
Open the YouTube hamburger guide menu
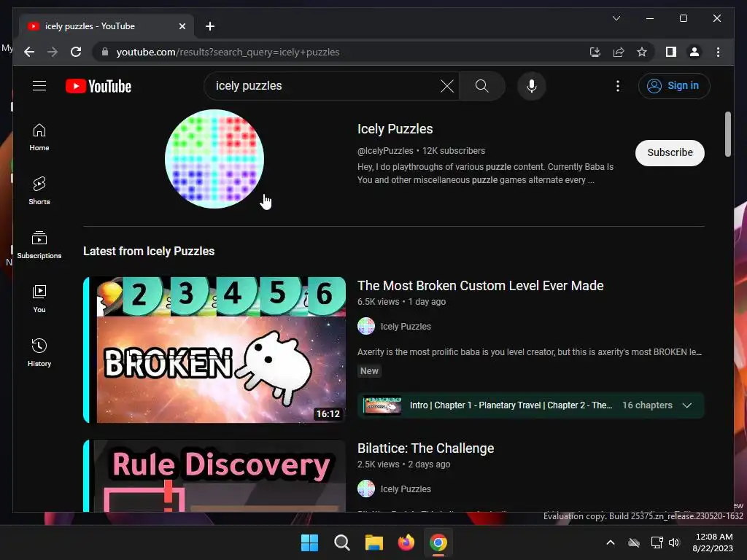[39, 86]
